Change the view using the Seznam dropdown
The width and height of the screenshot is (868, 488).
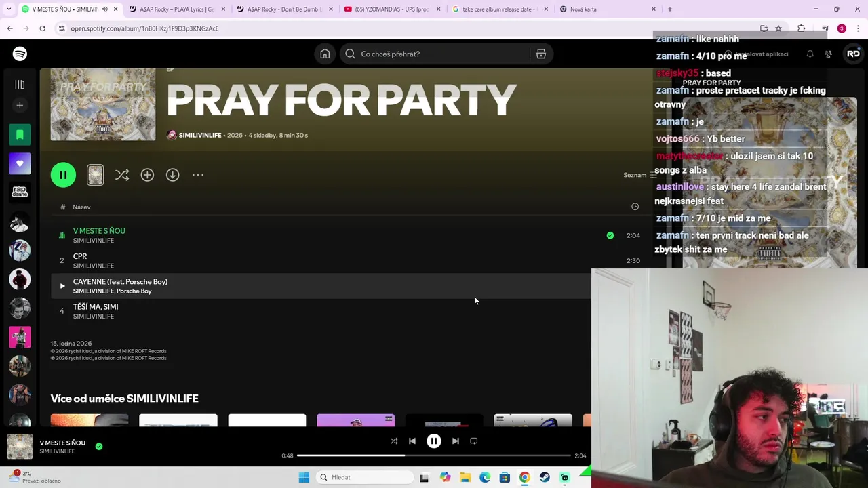[640, 175]
